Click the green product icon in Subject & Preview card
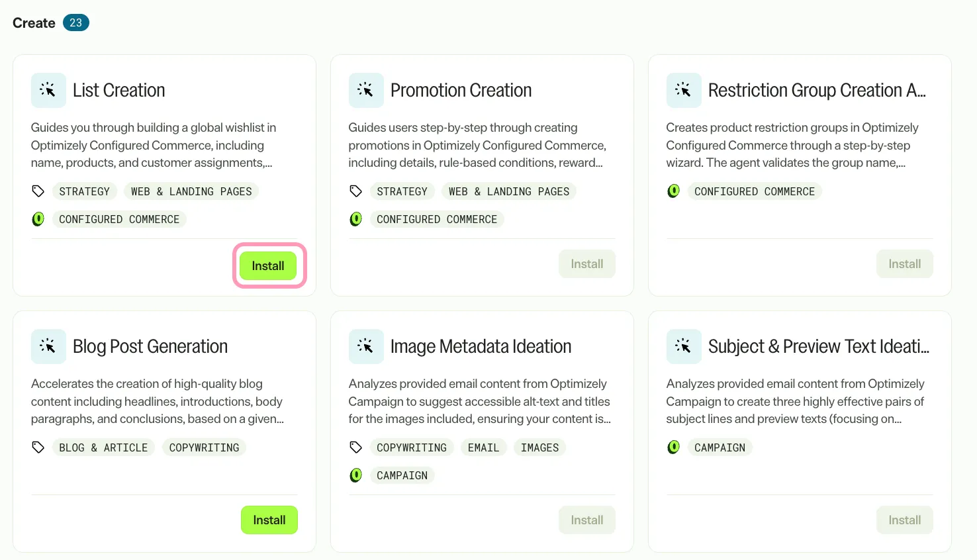977x560 pixels. click(x=674, y=447)
